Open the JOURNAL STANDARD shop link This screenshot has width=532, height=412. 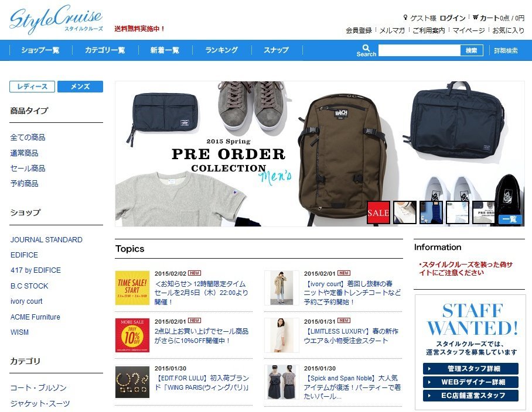[46, 239]
